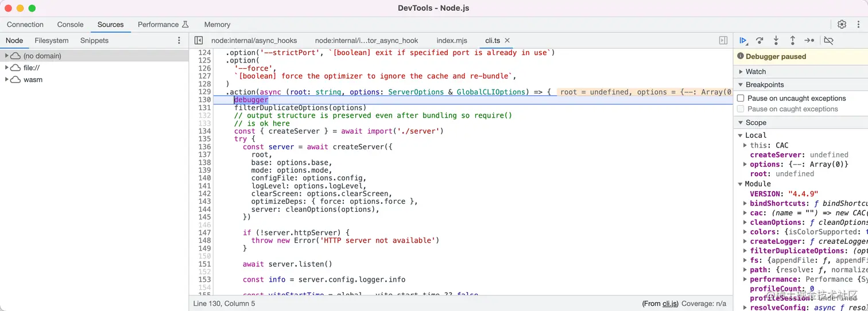The height and width of the screenshot is (311, 868).
Task: Open the Snippets navigator tab
Action: click(x=95, y=41)
